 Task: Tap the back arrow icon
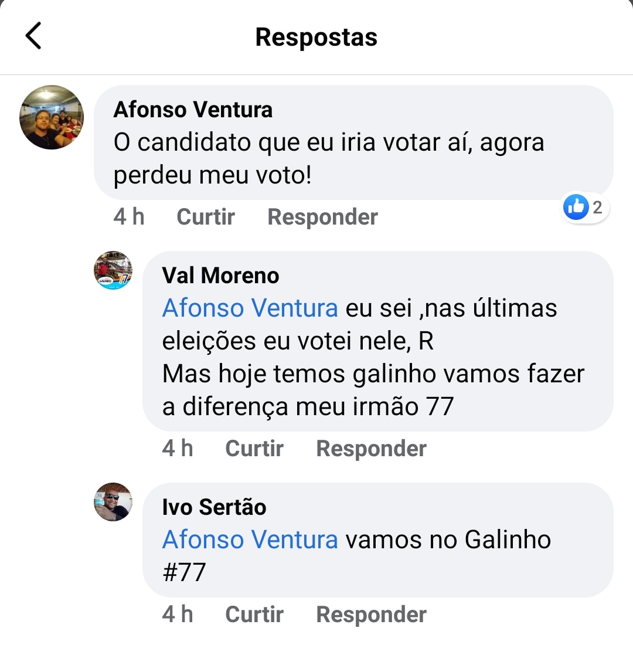point(34,36)
